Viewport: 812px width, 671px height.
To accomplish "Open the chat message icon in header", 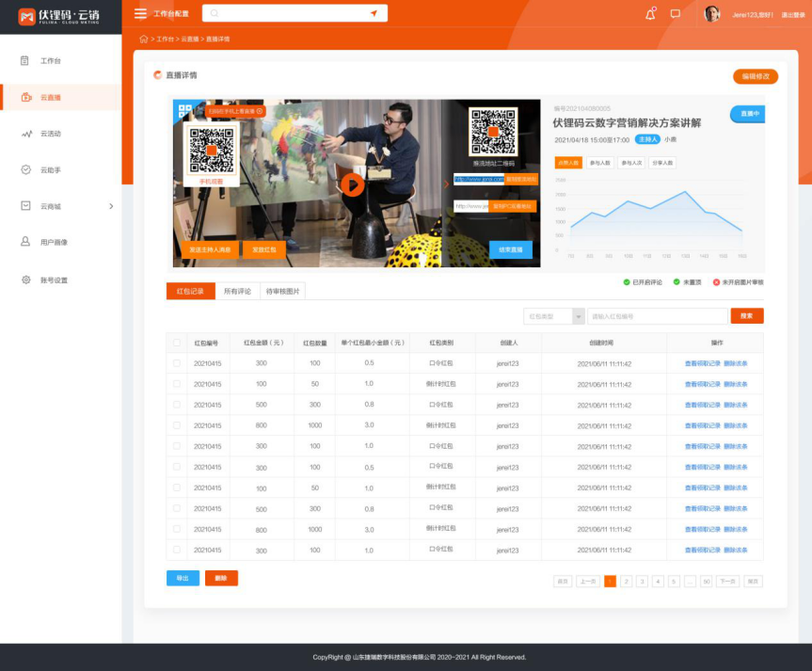I will tap(675, 13).
